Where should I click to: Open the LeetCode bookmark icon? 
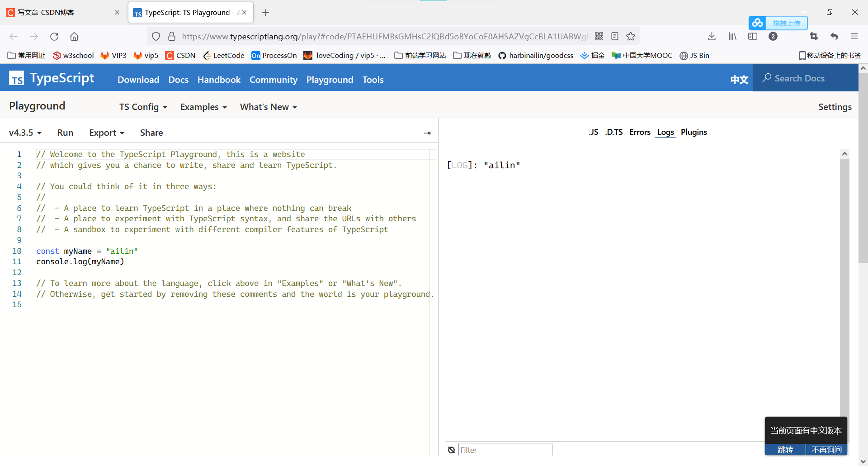tap(208, 55)
